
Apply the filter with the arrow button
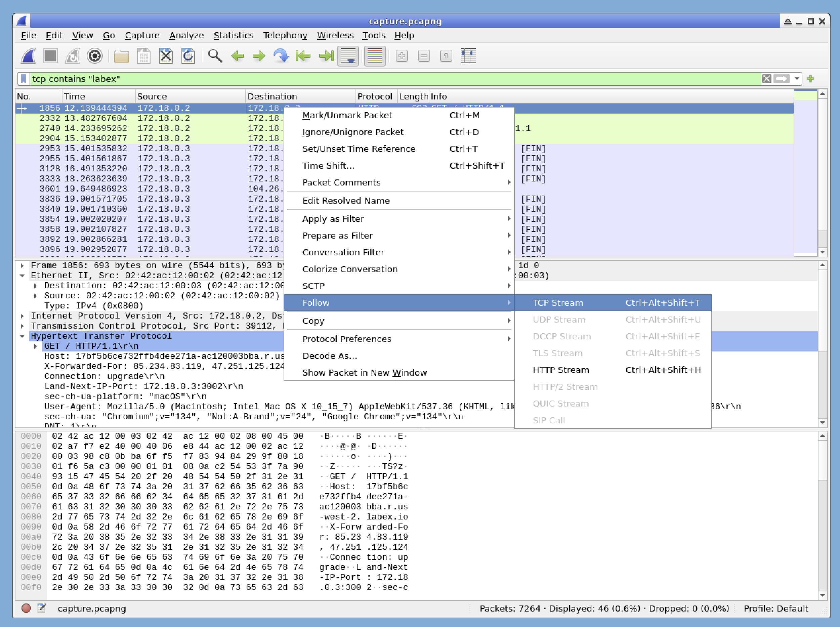pos(782,79)
